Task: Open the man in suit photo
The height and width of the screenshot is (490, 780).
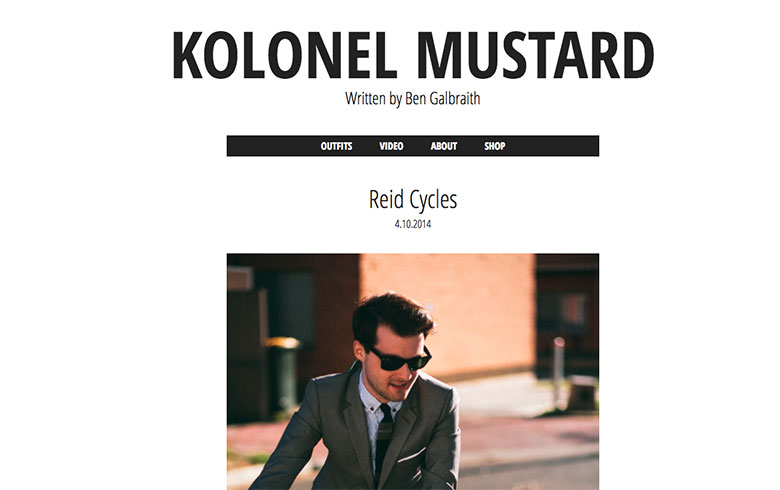Action: (x=413, y=372)
